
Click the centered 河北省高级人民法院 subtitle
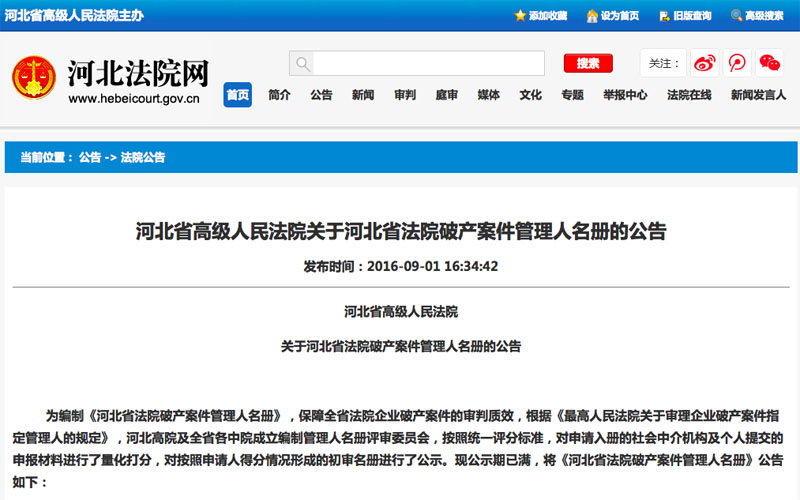pyautogui.click(x=401, y=312)
